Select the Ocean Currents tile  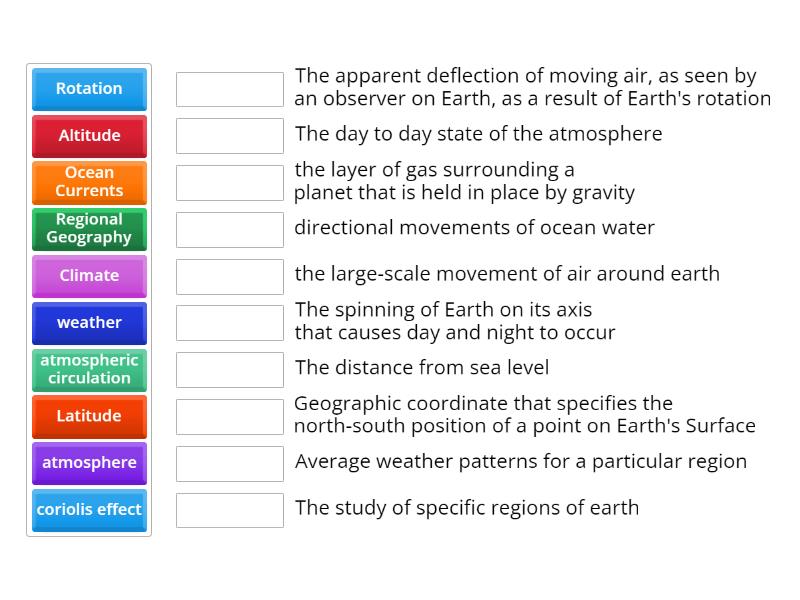89,182
